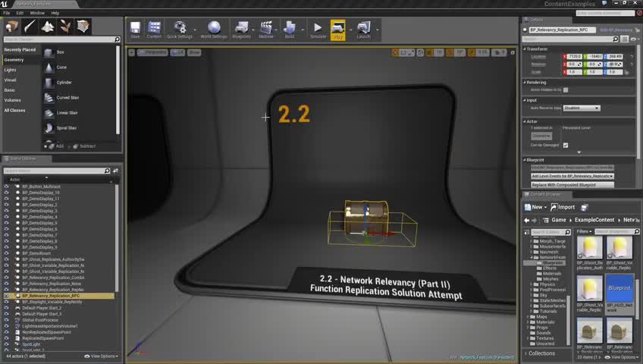Toggle visibility of BP_Button_Multicast actor
This screenshot has width=643, height=364.
(6, 187)
